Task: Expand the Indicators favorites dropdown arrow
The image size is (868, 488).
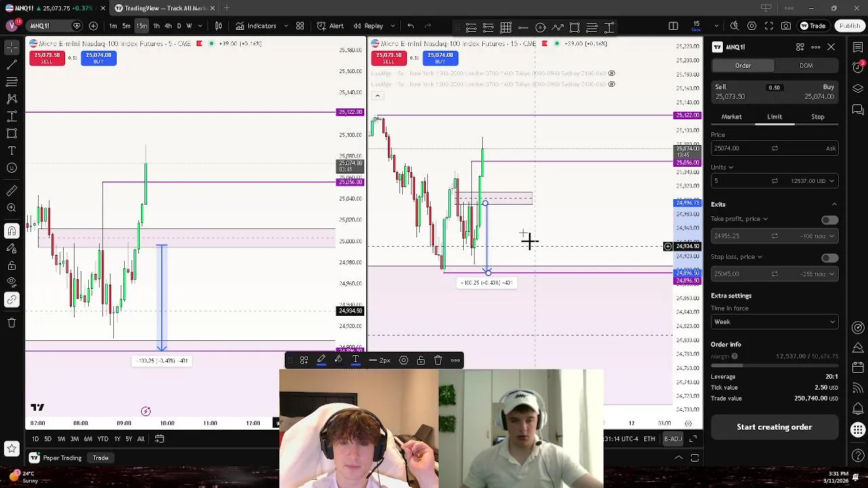Action: pyautogui.click(x=285, y=26)
